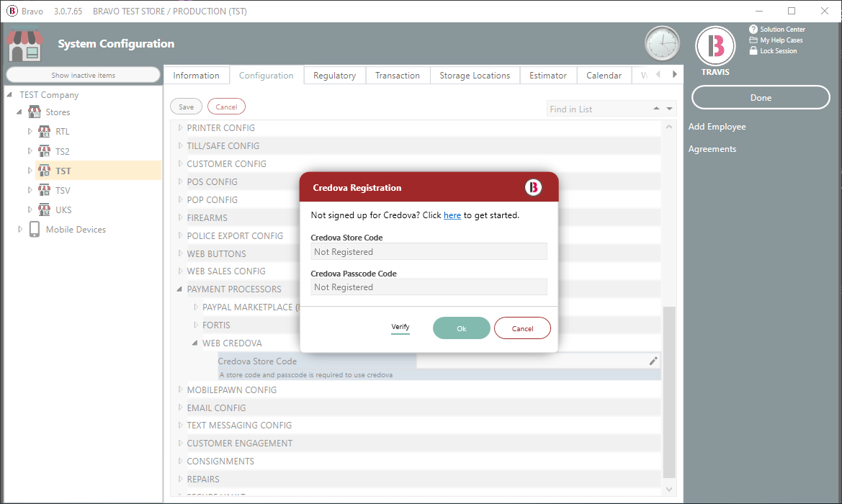Viewport: 842px width, 504px height.
Task: Click Cancel in Credova Registration dialog
Action: (x=522, y=328)
